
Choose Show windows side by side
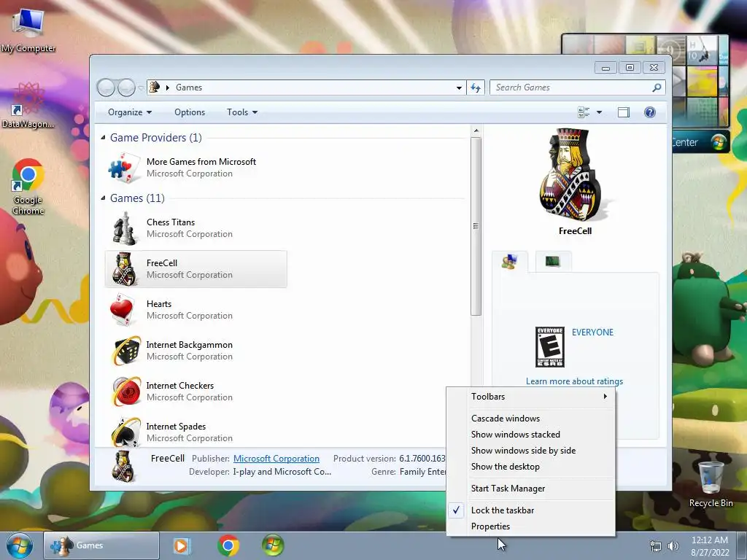click(531, 451)
